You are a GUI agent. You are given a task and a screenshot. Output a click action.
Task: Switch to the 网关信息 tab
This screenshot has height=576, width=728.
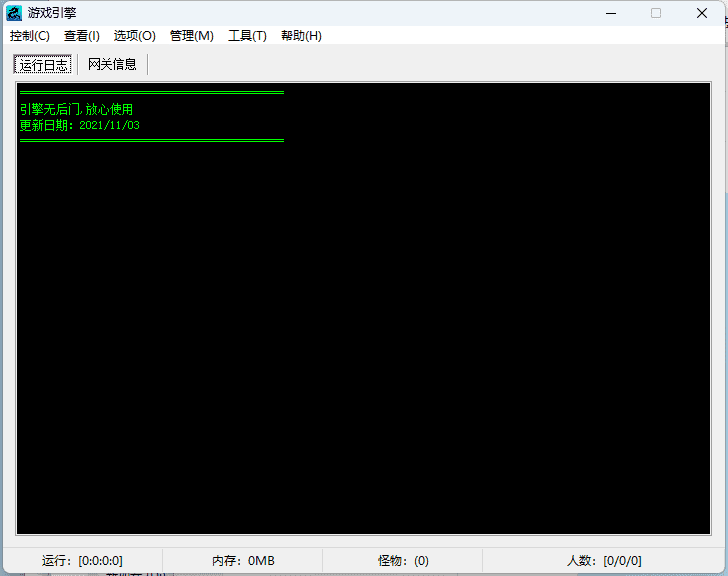click(x=112, y=64)
